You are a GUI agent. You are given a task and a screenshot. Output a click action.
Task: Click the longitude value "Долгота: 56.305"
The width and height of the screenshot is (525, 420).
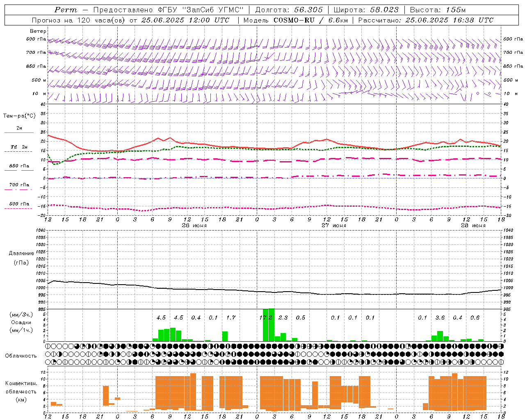click(289, 10)
